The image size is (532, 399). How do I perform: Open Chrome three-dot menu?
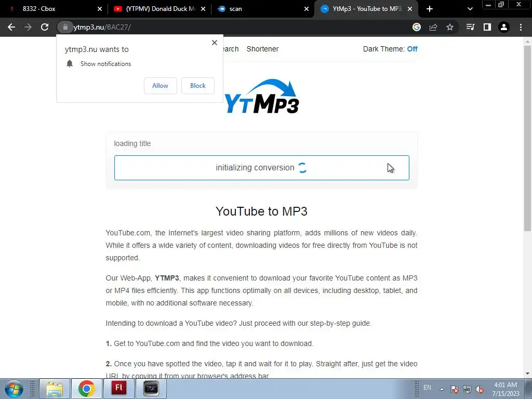(x=521, y=27)
